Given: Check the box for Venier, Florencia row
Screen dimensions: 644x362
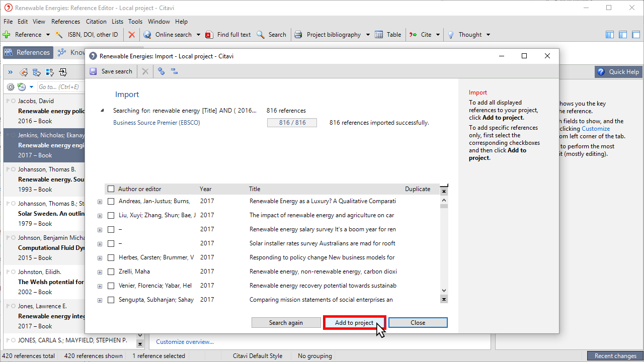Looking at the screenshot, I should (111, 286).
